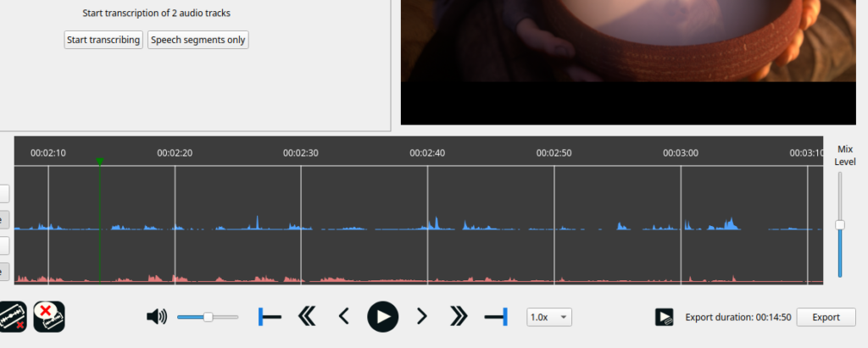Jump to the start marker
Screen dimensions: 868x348
point(270,317)
